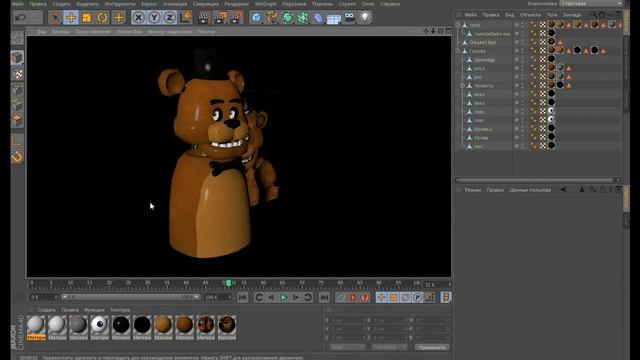
Task: Collapse the Голова object hierarchy
Action: click(458, 51)
